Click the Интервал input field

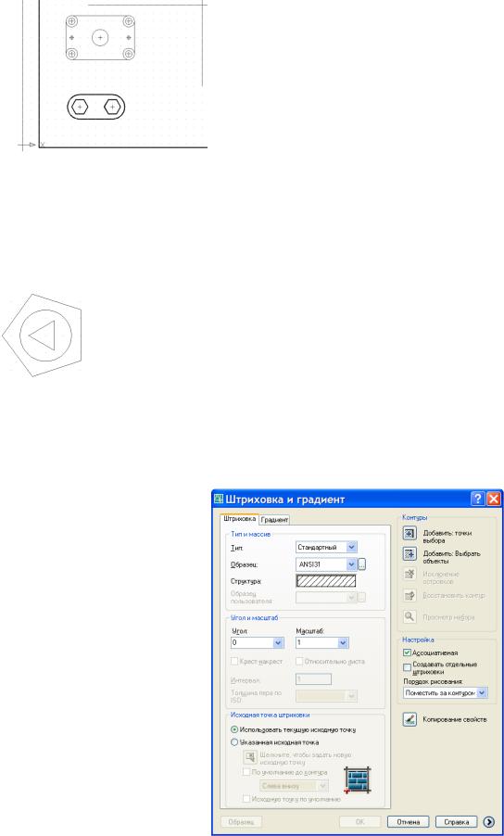coord(313,679)
